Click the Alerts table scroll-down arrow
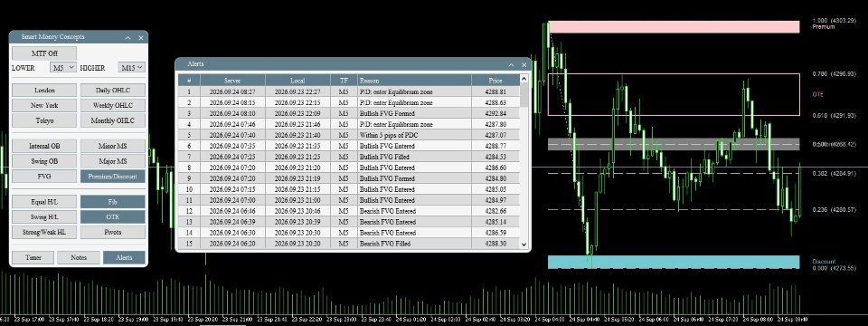Image resolution: width=868 pixels, height=326 pixels. [524, 244]
